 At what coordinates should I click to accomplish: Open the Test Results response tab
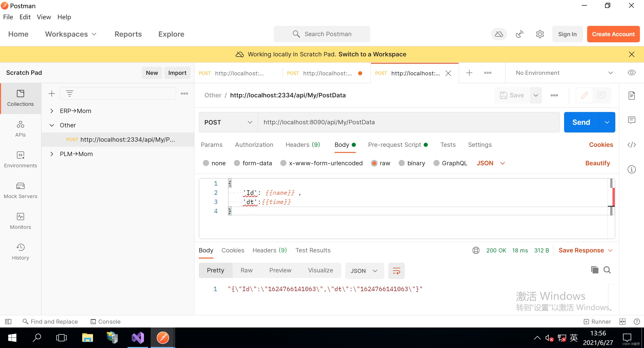[x=313, y=250]
